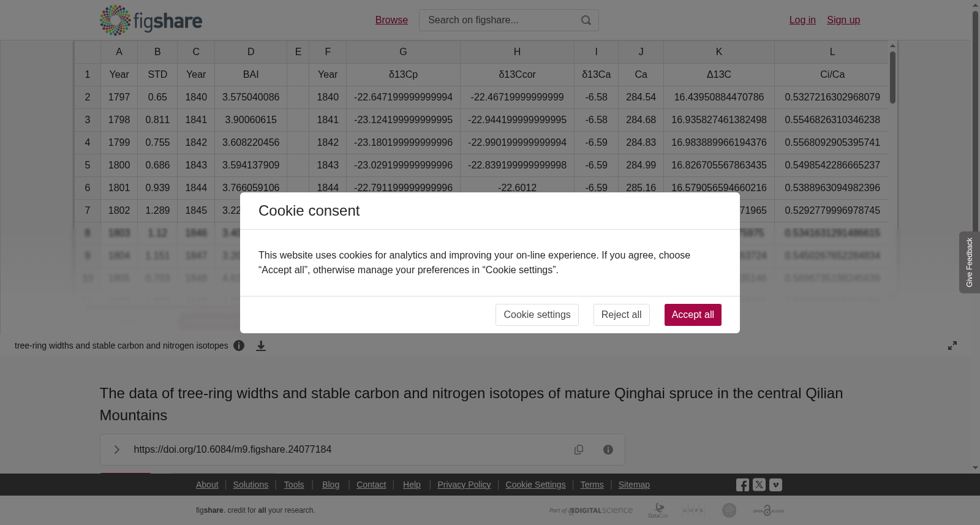Screen dimensions: 980x525
Task: Click the spreadsheet vertical scrollbar thumb
Action: coord(892,77)
